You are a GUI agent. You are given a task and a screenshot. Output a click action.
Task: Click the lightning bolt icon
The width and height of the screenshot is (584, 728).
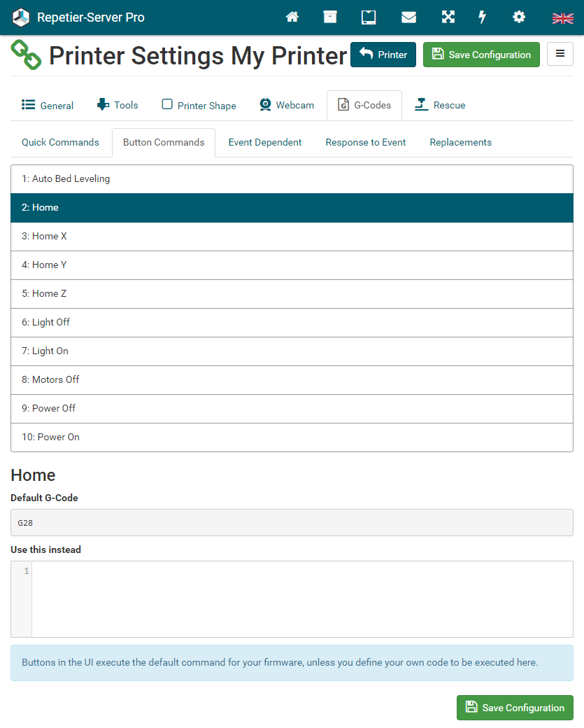point(483,17)
